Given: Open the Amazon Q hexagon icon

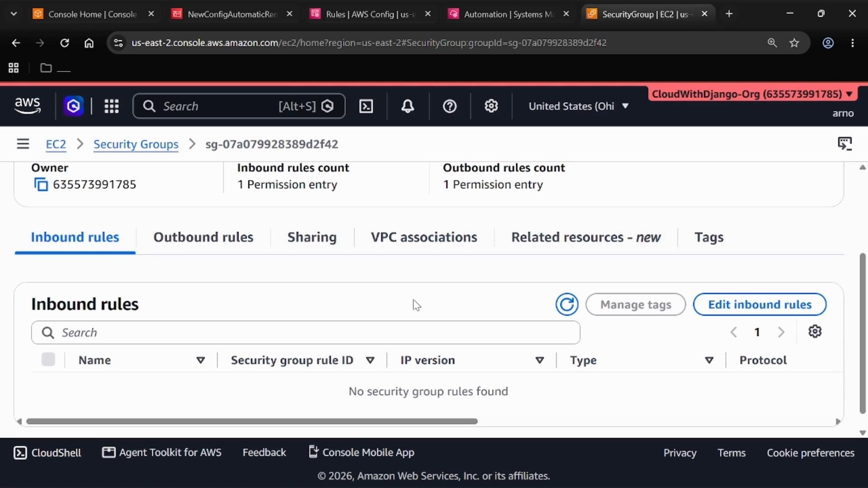Looking at the screenshot, I should (73, 106).
